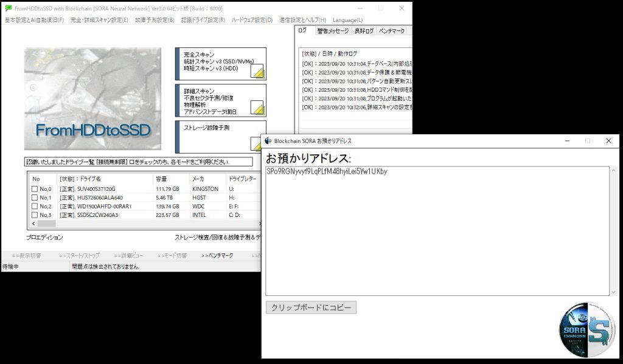Click the 容量 column header
The width and height of the screenshot is (623, 364).
pos(171,179)
